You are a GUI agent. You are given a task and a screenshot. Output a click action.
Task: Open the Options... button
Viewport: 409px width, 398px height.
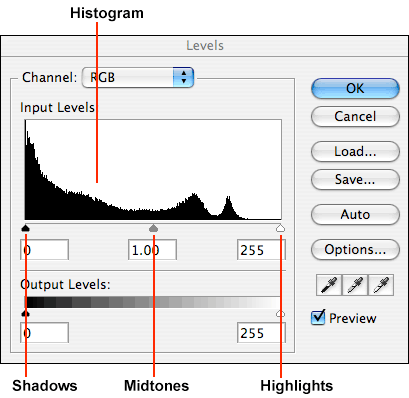click(355, 249)
